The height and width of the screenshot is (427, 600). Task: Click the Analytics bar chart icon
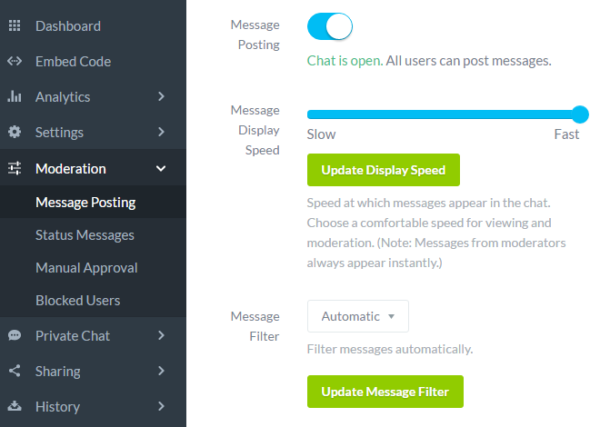tap(14, 97)
